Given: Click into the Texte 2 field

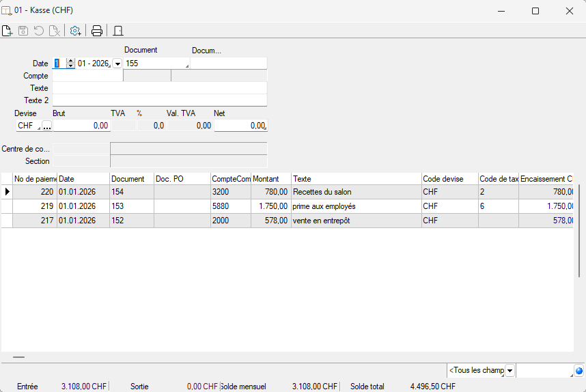Looking at the screenshot, I should tap(159, 100).
